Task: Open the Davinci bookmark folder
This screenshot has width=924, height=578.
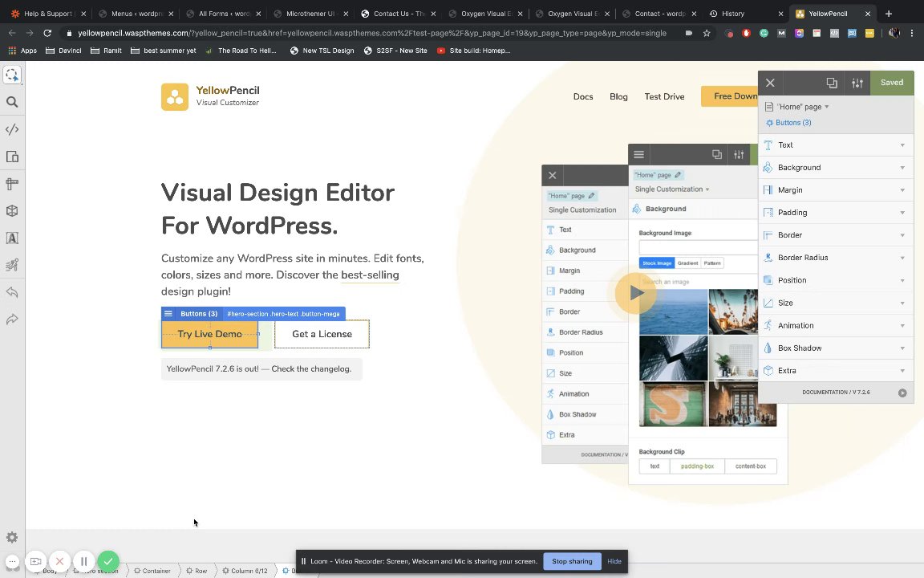Action: click(63, 51)
